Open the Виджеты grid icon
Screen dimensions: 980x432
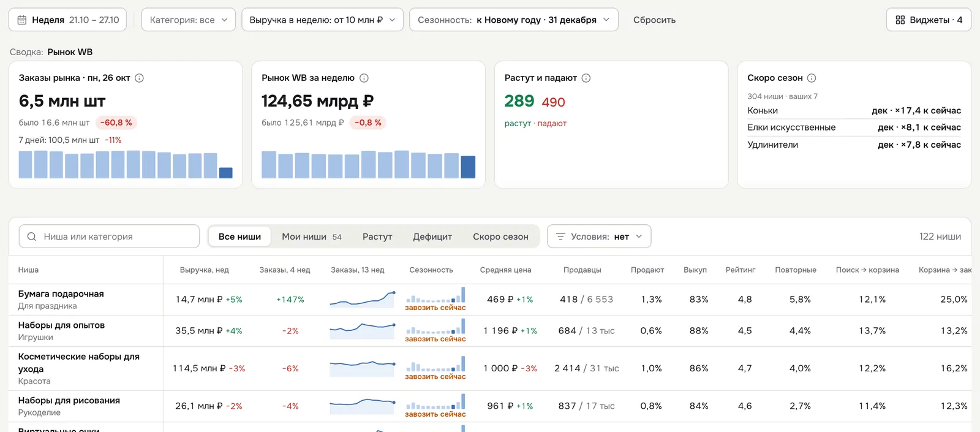pos(900,20)
